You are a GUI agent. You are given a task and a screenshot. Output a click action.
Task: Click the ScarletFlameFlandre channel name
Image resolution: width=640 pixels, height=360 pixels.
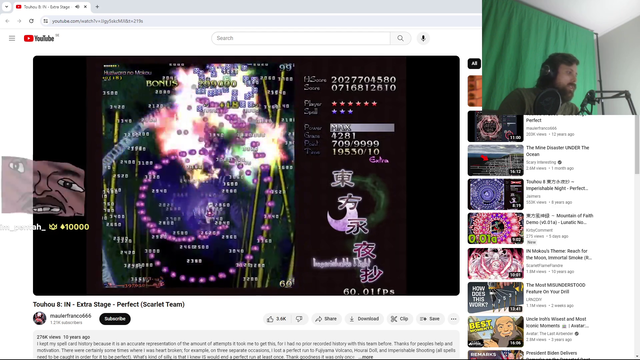tap(544, 266)
